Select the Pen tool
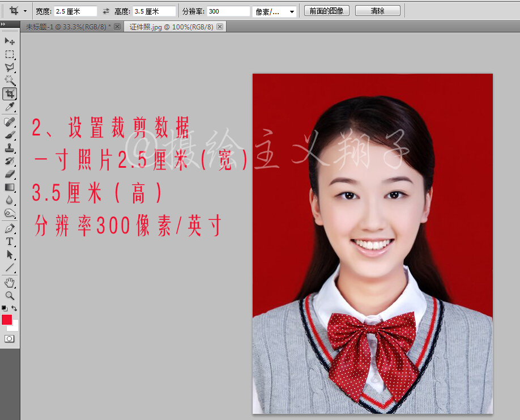 [x=10, y=228]
